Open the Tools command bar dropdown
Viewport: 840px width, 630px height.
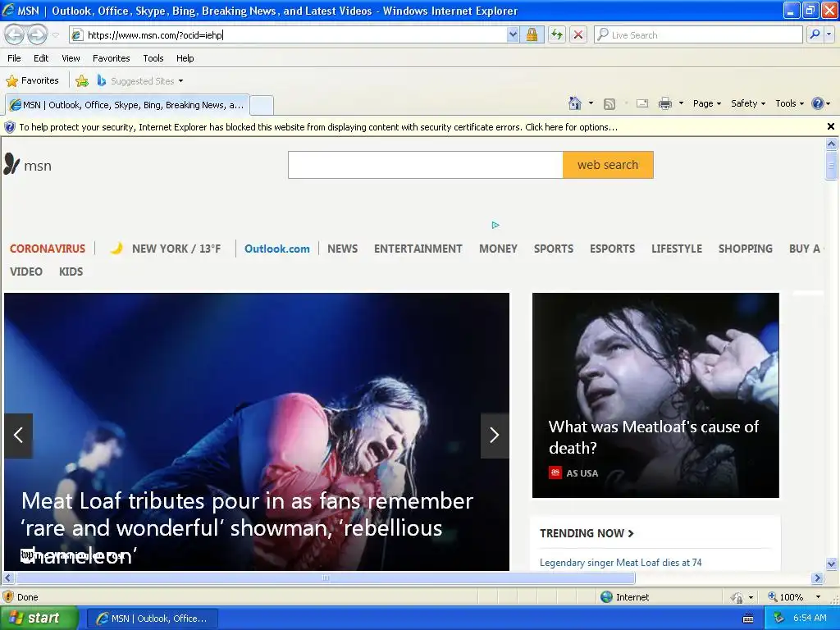click(x=789, y=103)
